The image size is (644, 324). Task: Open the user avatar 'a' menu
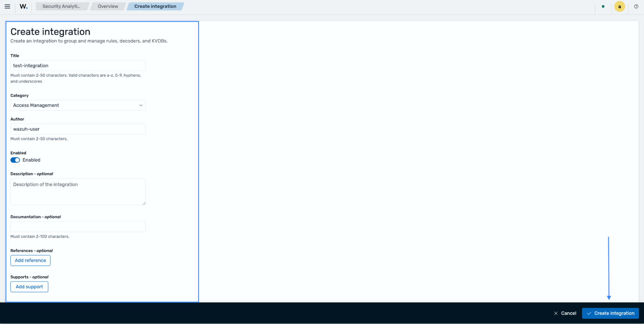click(619, 6)
